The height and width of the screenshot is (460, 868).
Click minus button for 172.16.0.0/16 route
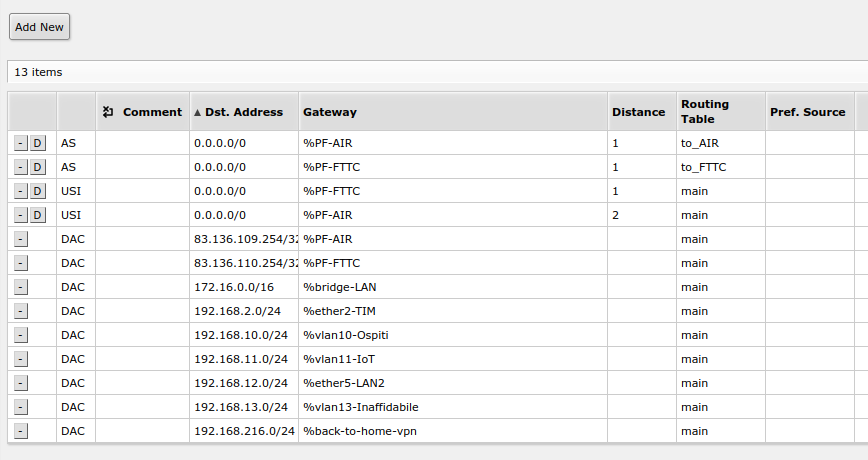tap(21, 287)
